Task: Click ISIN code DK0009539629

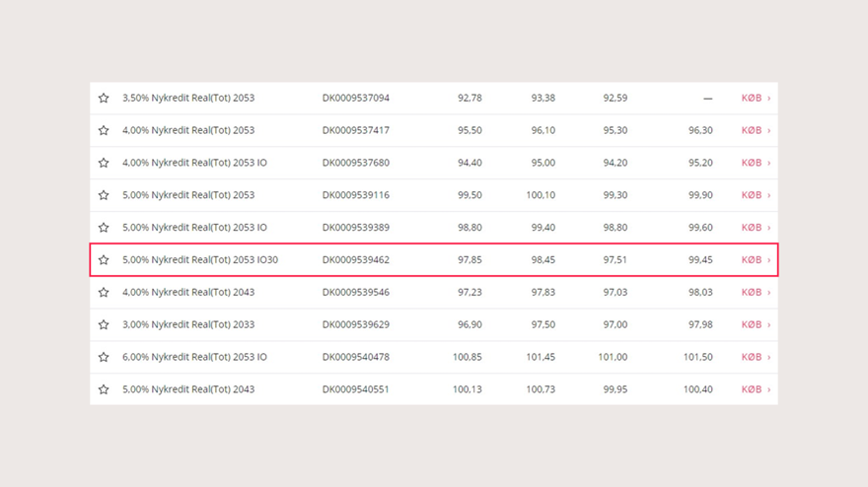Action: click(356, 325)
